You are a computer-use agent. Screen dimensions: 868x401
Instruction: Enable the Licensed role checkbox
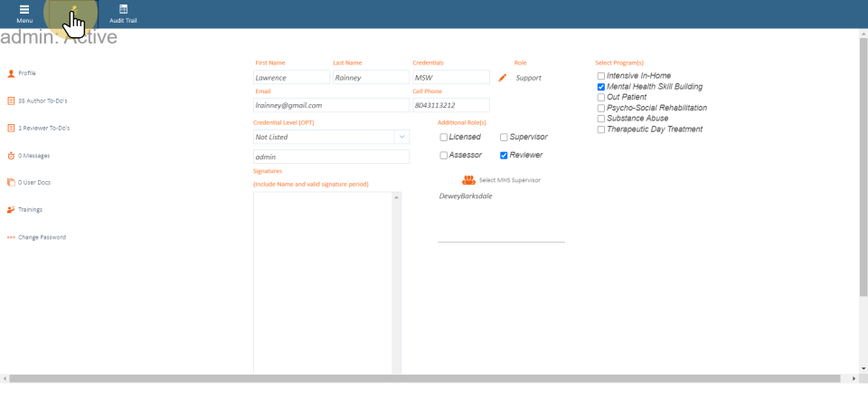[444, 138]
